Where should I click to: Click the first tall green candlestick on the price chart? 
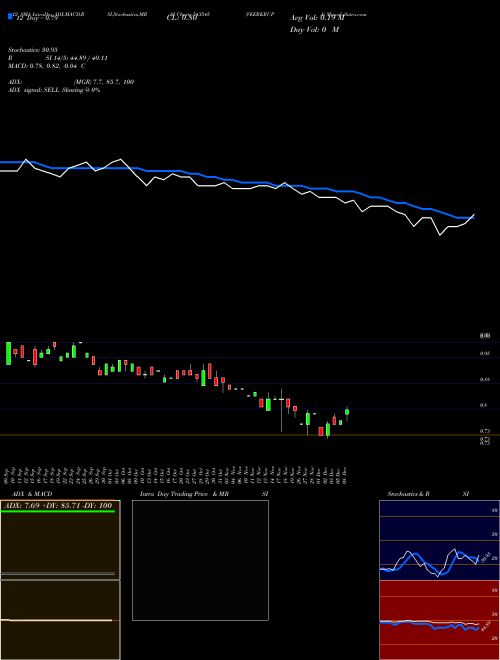tap(8, 353)
